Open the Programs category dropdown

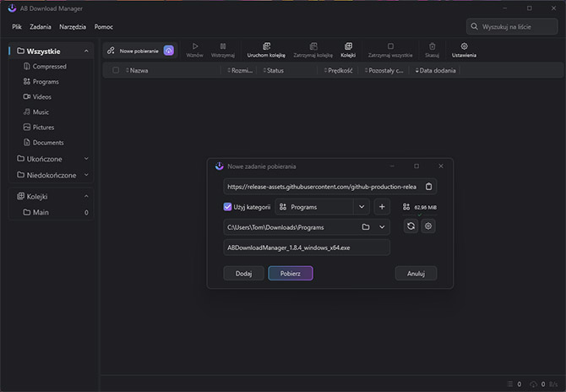[x=362, y=206]
